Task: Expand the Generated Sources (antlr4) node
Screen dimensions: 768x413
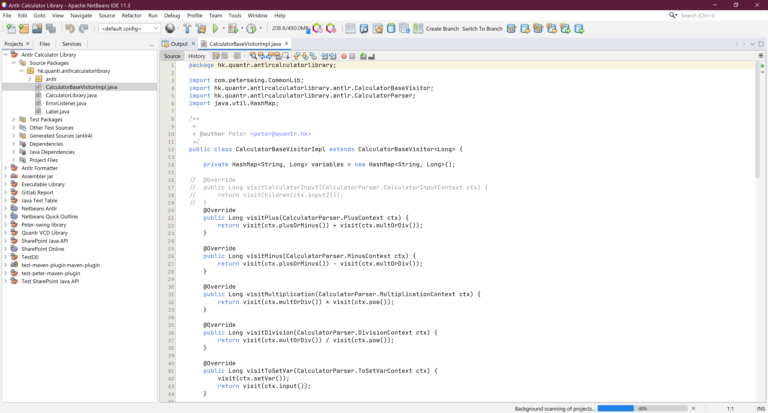Action: coord(14,136)
